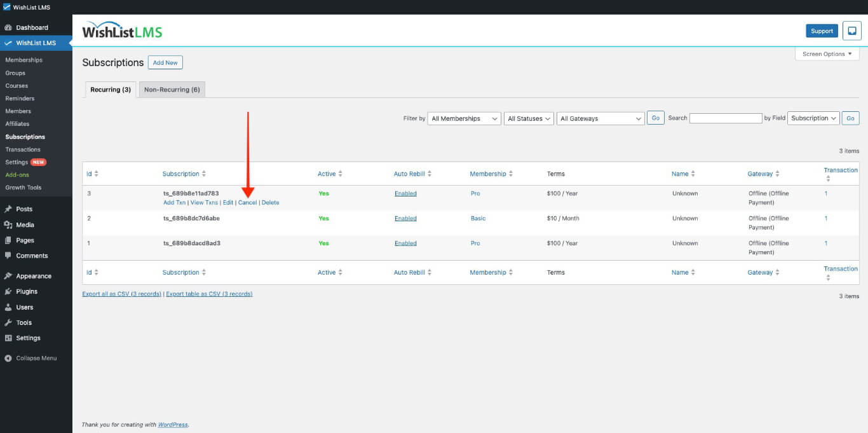Click the Dashboard gauge icon in sidebar

8,28
